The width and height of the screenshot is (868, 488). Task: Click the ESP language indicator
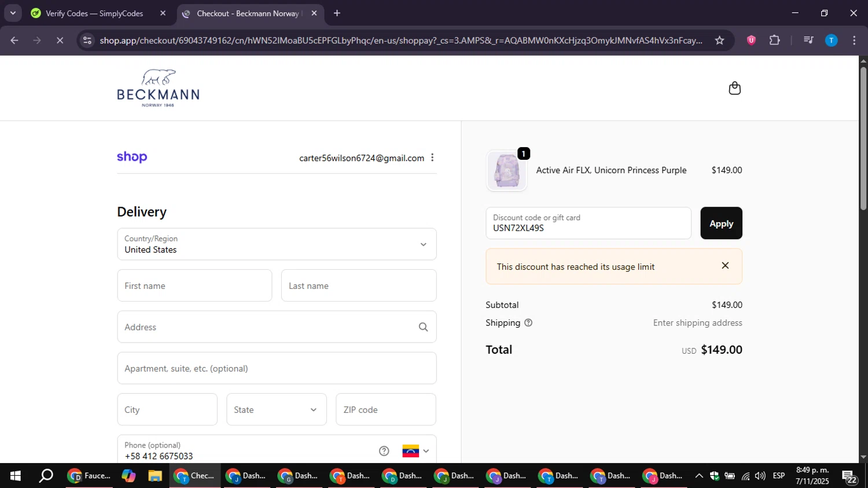779,476
